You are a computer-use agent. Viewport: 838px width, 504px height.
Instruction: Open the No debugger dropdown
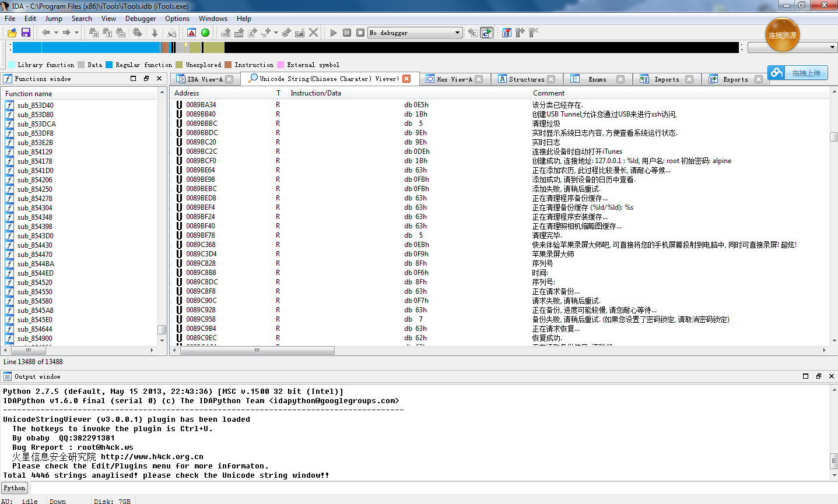[x=415, y=33]
